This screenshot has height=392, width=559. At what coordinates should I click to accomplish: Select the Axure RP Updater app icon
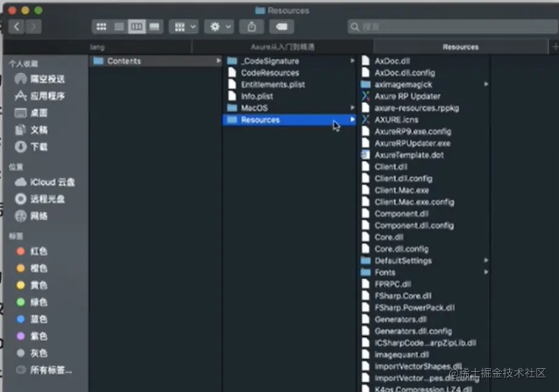366,96
